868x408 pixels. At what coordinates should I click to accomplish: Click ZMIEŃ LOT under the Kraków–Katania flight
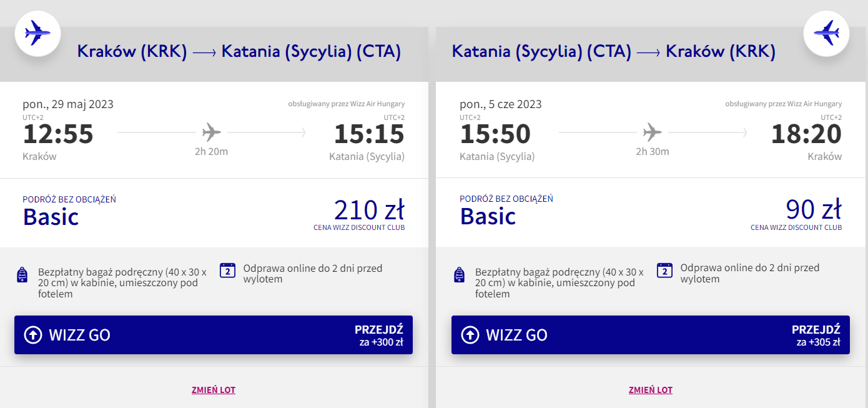(x=214, y=390)
